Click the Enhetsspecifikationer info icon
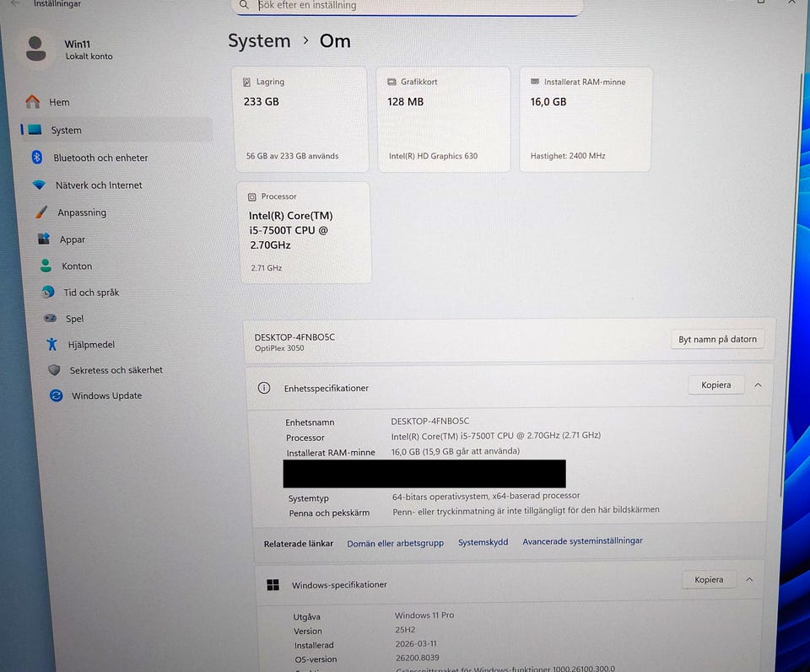Screen dimensions: 810x672 click(264, 388)
